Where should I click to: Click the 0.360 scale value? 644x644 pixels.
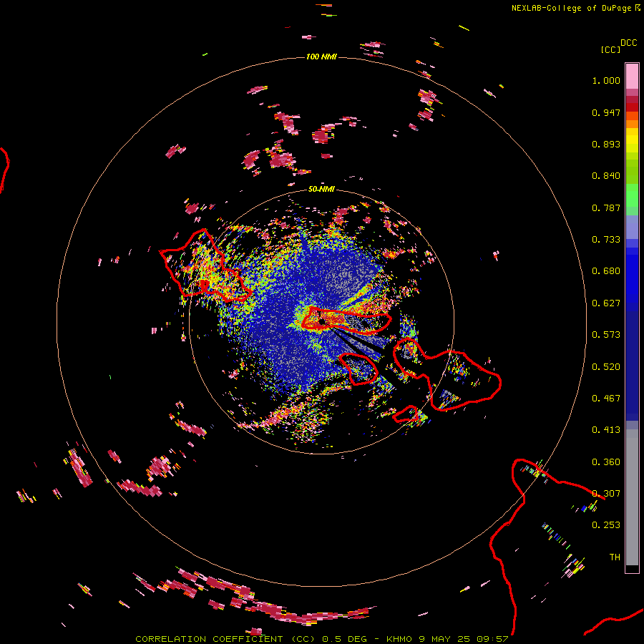tap(606, 462)
